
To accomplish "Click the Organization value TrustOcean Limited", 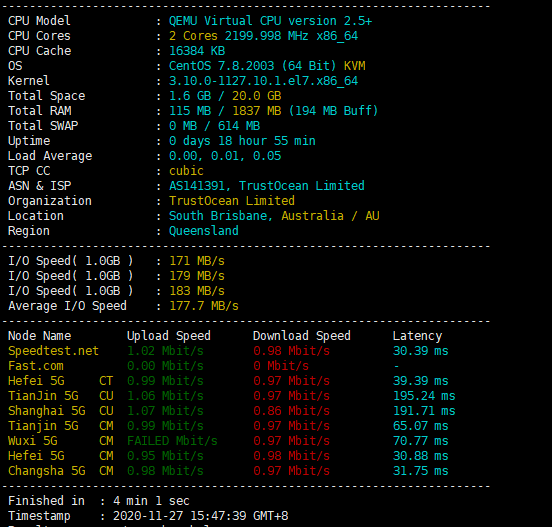I will pos(232,201).
